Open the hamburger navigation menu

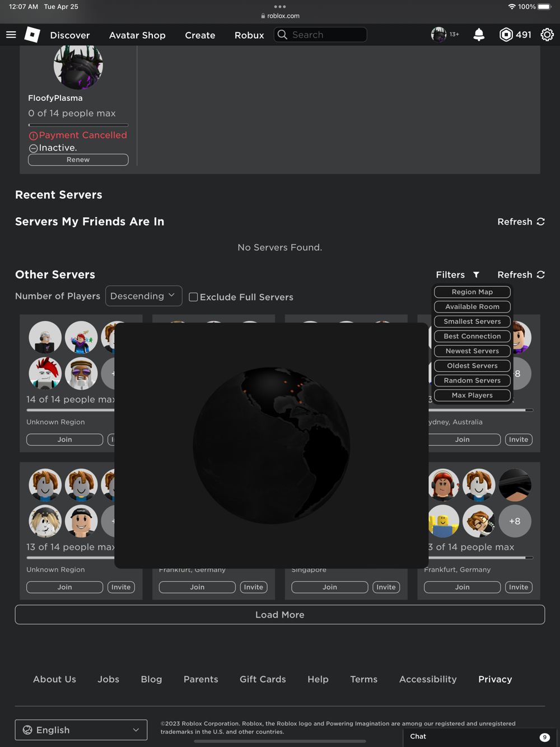(x=11, y=35)
